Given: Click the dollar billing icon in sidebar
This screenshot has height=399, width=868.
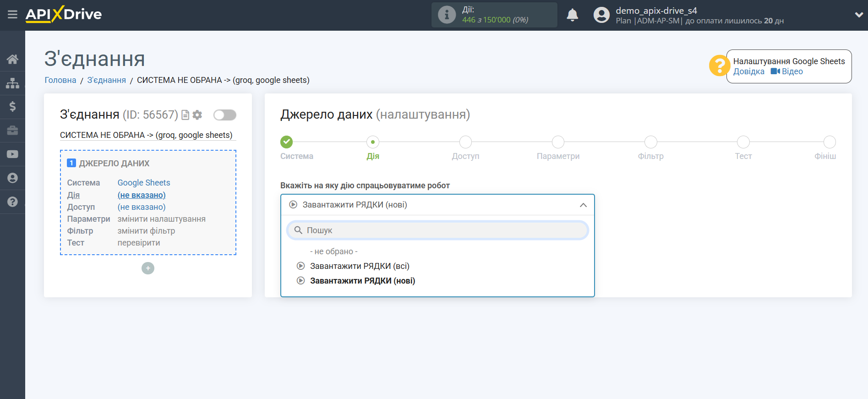Looking at the screenshot, I should (x=12, y=107).
